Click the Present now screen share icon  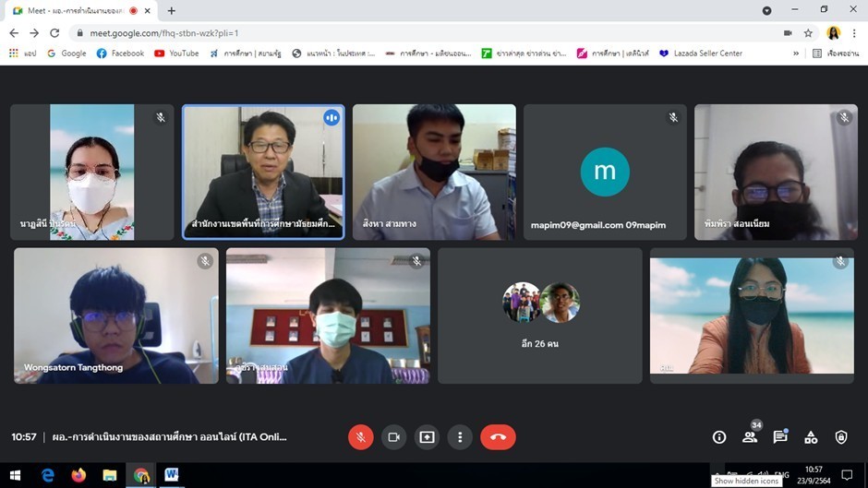427,437
